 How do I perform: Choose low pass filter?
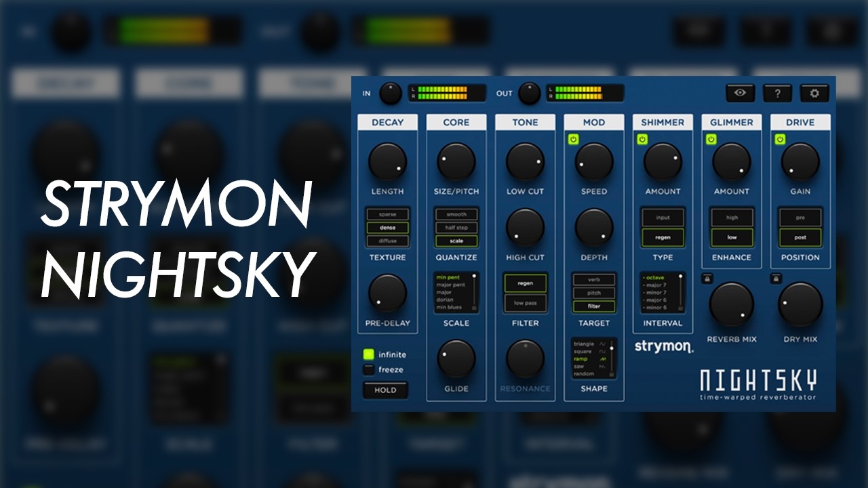point(526,303)
